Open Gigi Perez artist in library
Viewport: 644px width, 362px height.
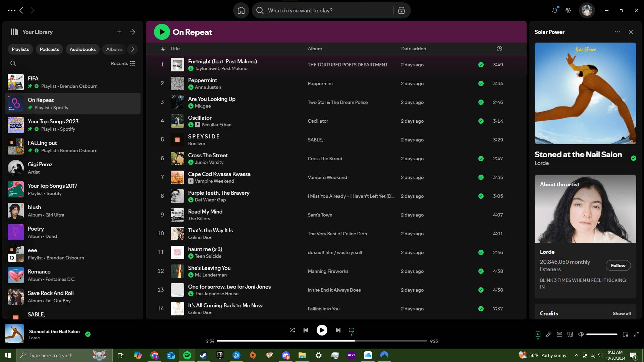pos(73,168)
